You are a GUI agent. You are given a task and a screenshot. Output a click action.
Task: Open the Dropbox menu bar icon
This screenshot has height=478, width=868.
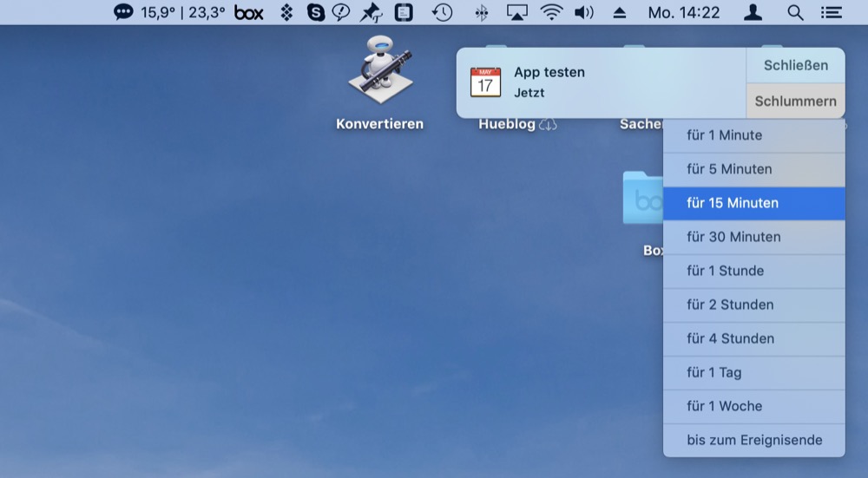coord(286,12)
